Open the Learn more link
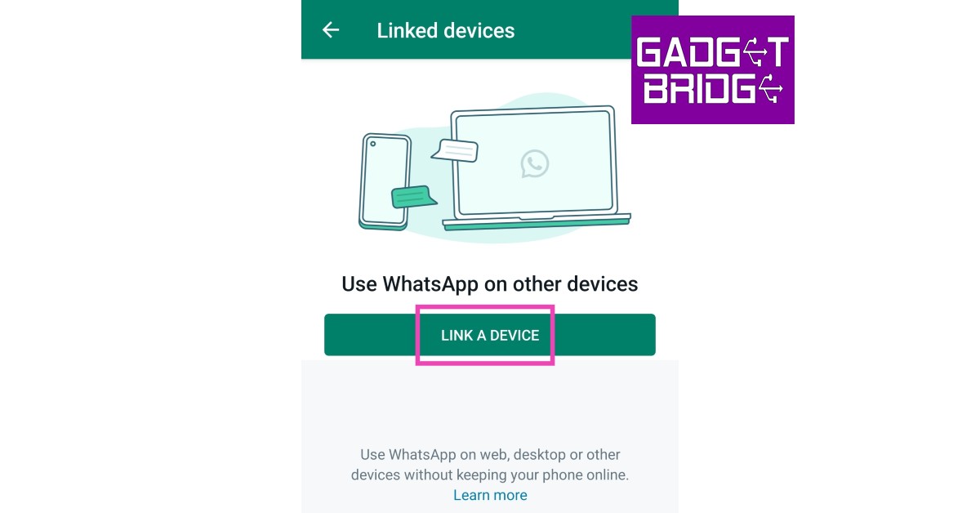Viewport: 980px width, 513px height. [x=490, y=495]
